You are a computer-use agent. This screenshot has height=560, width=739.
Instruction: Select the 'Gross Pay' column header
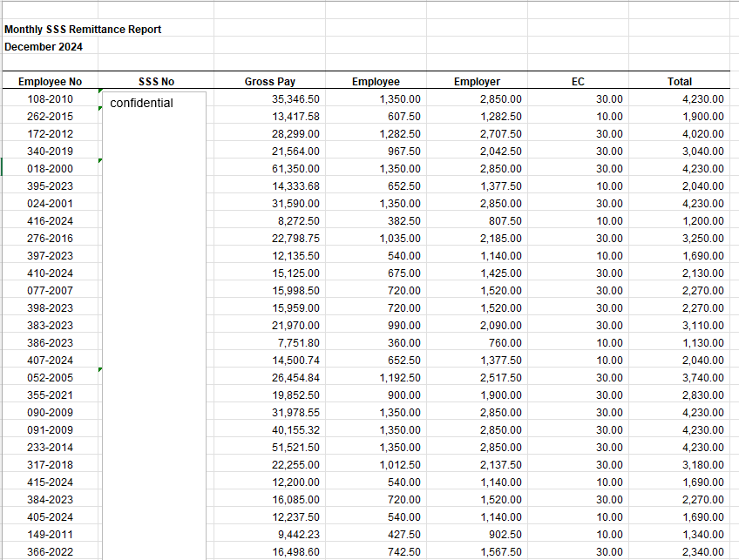[269, 82]
